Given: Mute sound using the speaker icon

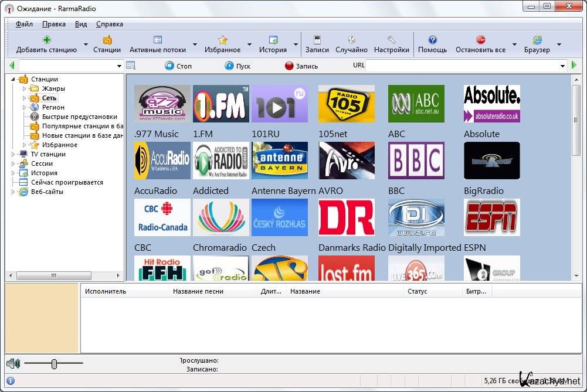Looking at the screenshot, I should [12, 364].
